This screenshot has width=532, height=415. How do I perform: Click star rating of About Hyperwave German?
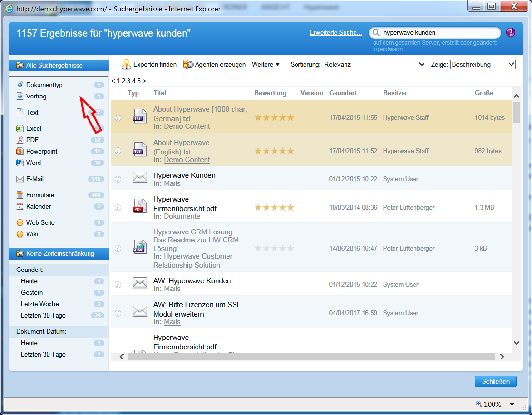[274, 117]
